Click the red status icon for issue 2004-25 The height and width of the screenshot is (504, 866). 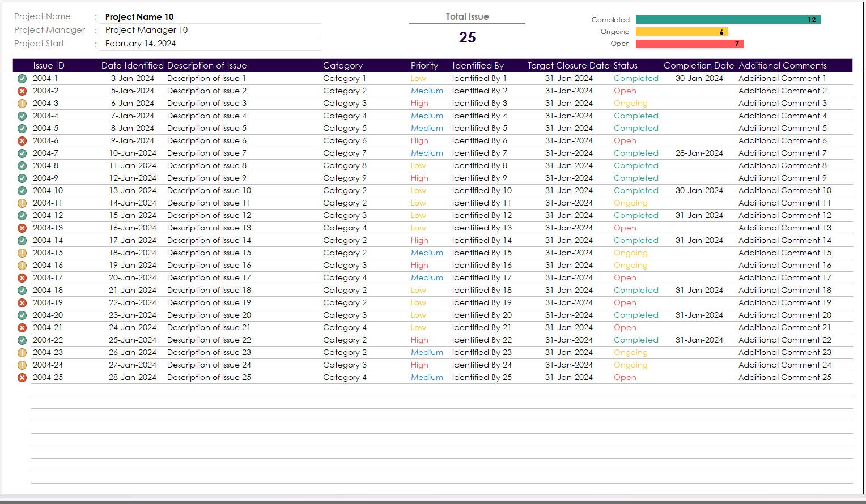point(22,377)
